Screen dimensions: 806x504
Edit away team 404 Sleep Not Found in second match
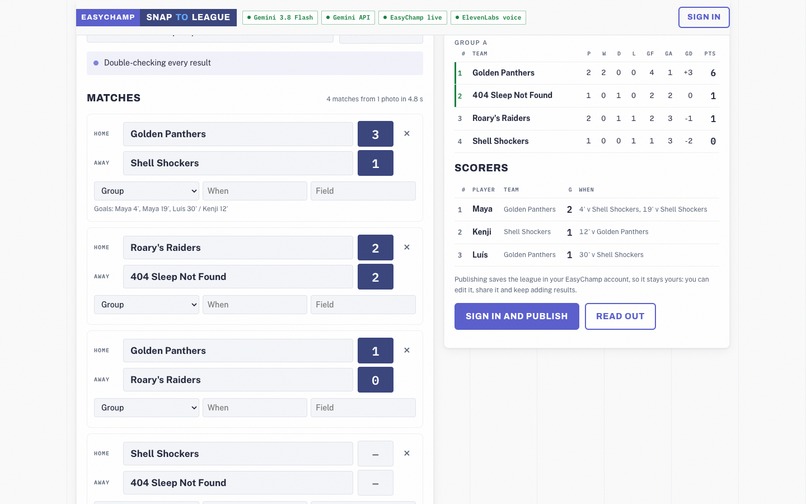point(238,277)
